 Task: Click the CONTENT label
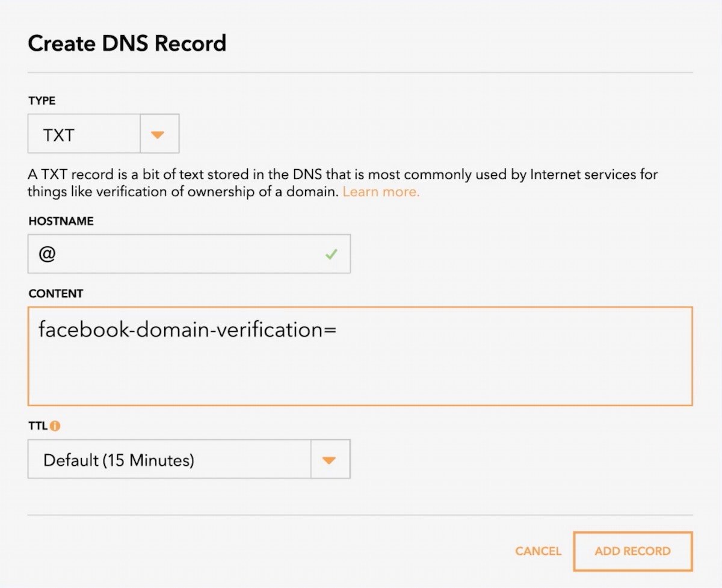click(x=55, y=294)
